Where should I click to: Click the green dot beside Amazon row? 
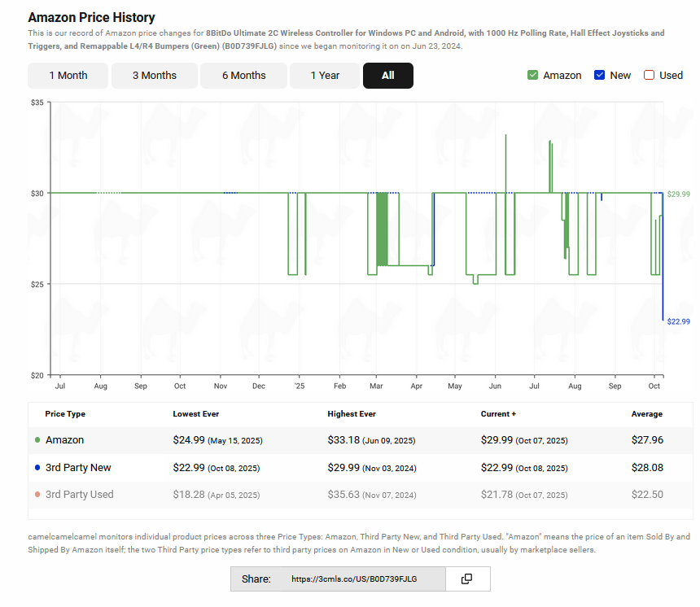tap(37, 440)
